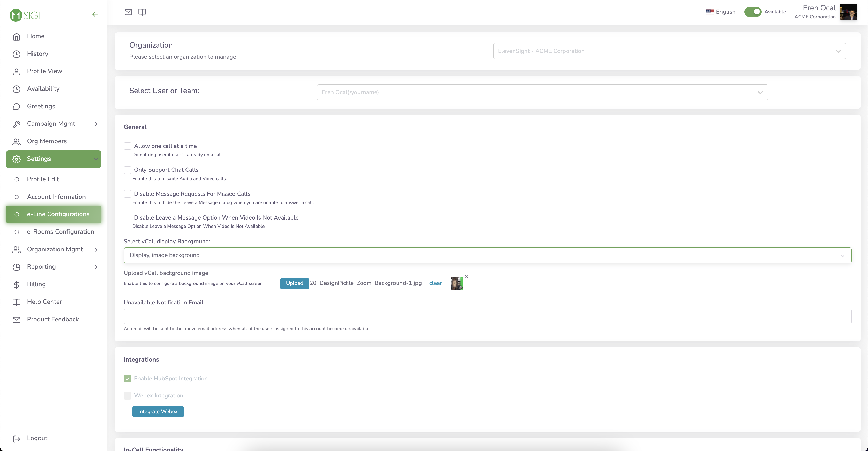Screen dimensions: 868x451
Task: Check Allow one call at a time
Action: click(x=127, y=146)
